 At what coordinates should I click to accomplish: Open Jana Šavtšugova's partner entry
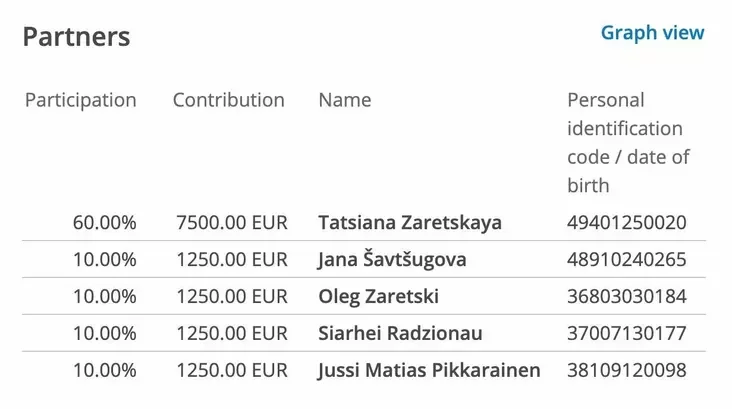[x=392, y=260]
